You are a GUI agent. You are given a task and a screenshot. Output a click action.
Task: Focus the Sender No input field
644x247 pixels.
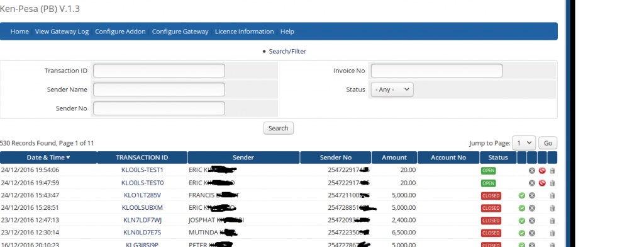point(159,108)
